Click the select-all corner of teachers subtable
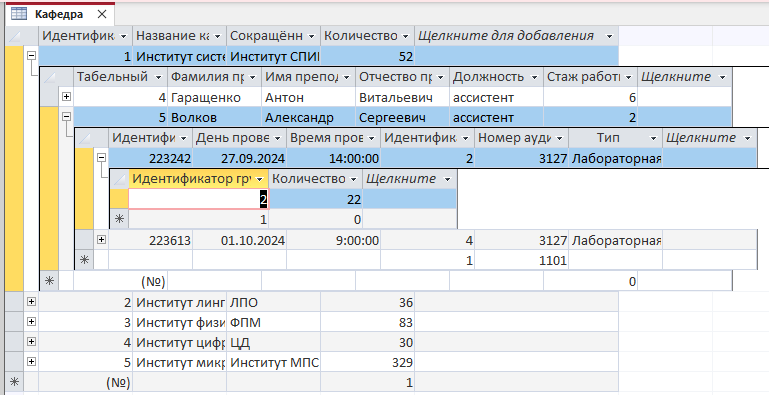This screenshot has width=769, height=395. point(50,77)
